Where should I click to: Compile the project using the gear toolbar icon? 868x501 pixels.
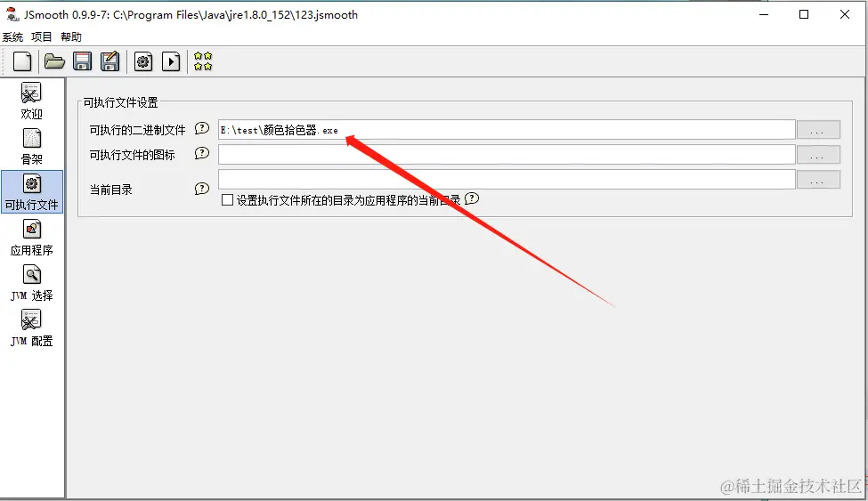143,61
